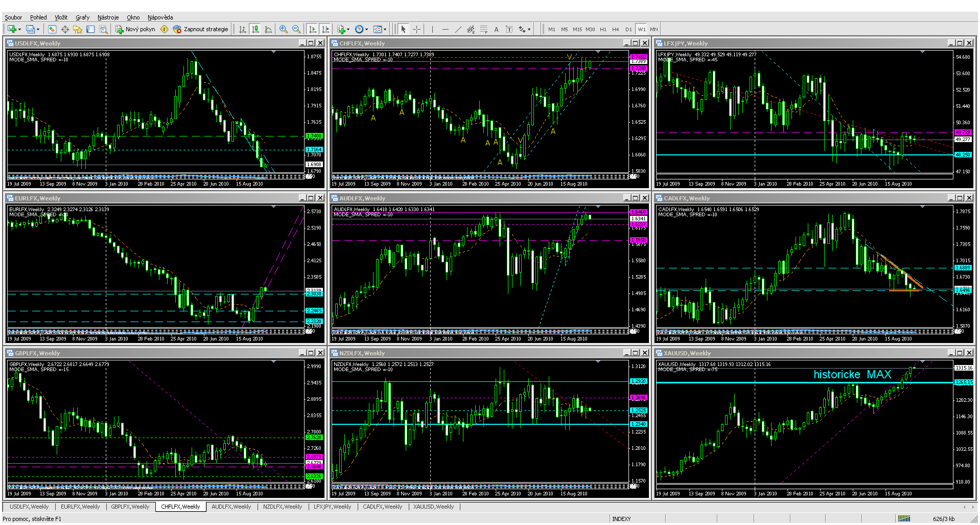Switch to the AUDLFX,Weekly tab

pyautogui.click(x=231, y=507)
